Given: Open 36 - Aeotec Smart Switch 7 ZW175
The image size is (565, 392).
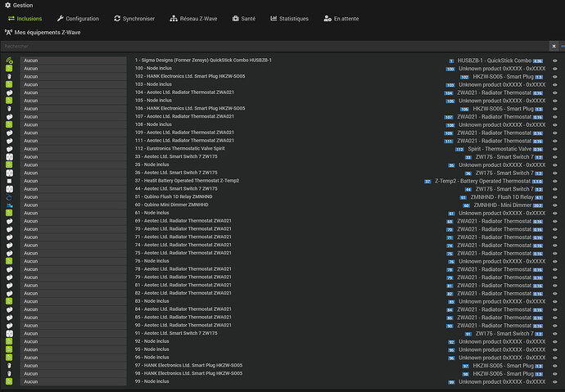Looking at the screenshot, I should (x=176, y=173).
